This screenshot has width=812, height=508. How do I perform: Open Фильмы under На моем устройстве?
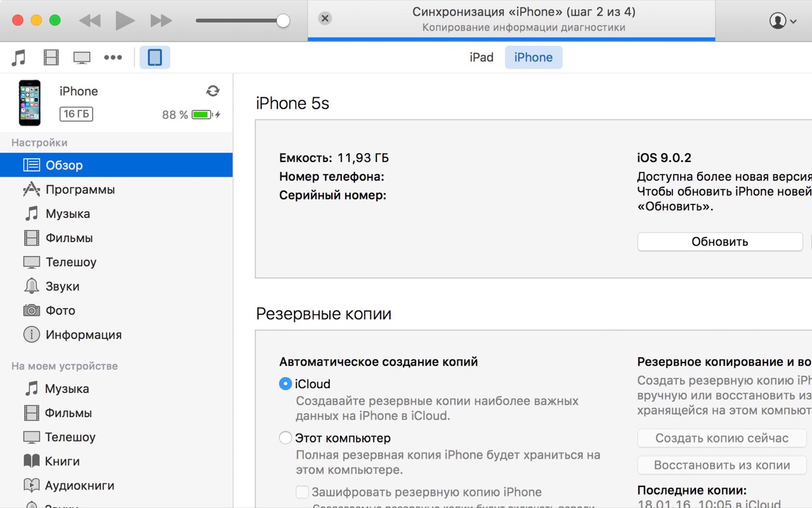pos(116,413)
